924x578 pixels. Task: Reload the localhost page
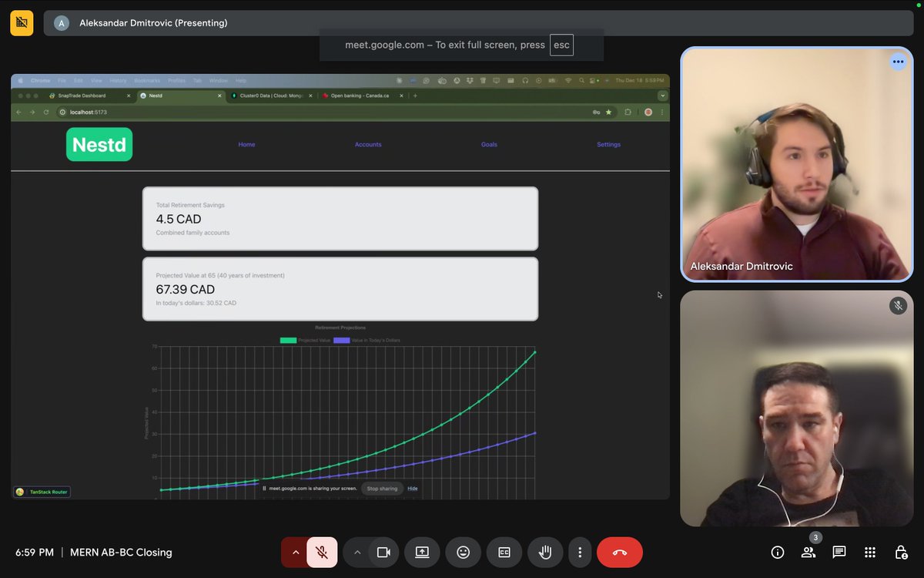(46, 112)
